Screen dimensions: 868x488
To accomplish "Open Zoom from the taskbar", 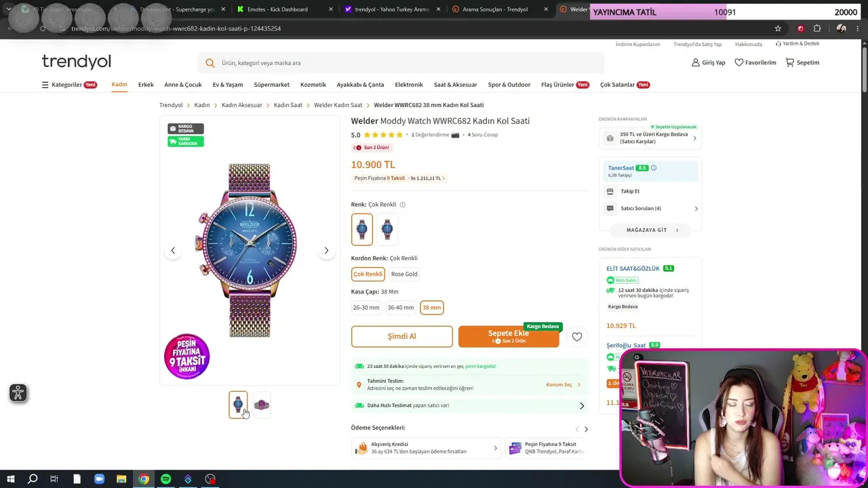I will [x=99, y=479].
